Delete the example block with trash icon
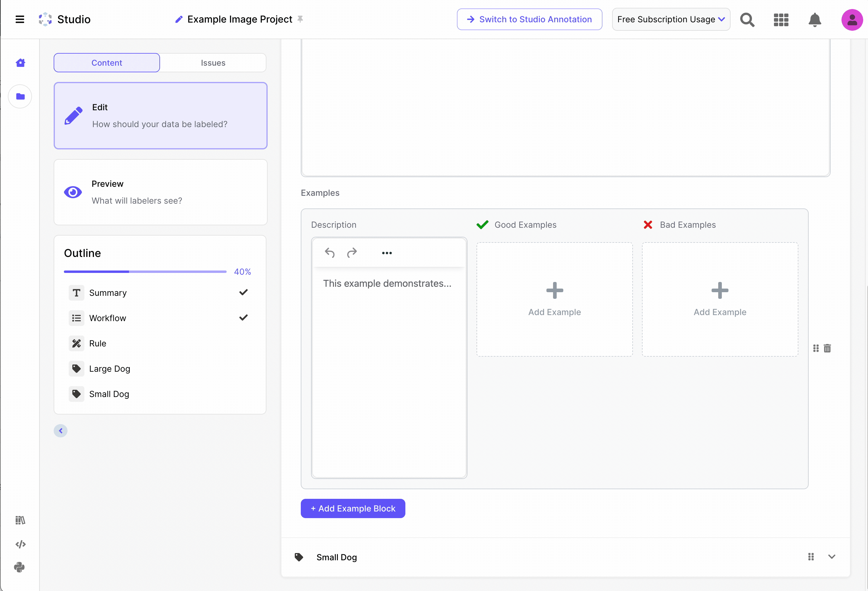Image resolution: width=868 pixels, height=591 pixels. pyautogui.click(x=827, y=348)
